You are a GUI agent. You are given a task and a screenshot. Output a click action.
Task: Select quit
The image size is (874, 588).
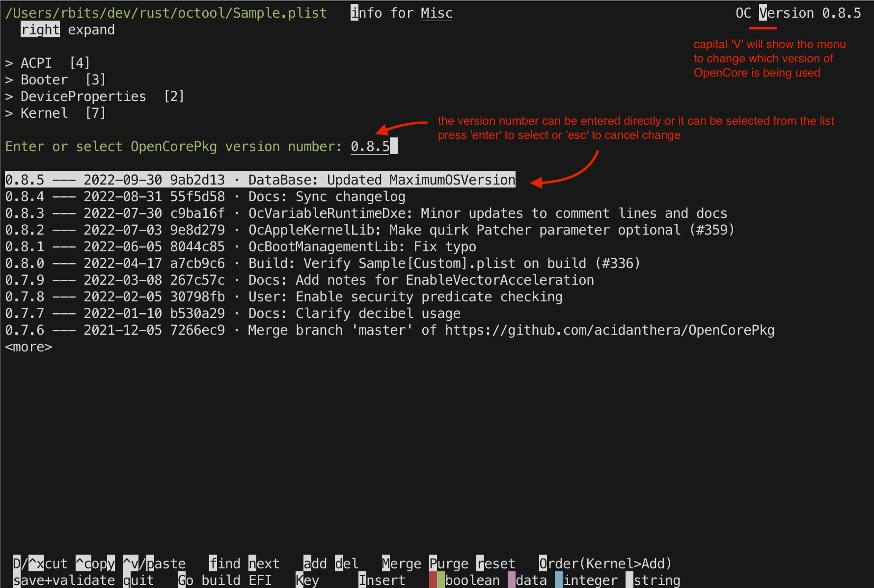pyautogui.click(x=139, y=580)
